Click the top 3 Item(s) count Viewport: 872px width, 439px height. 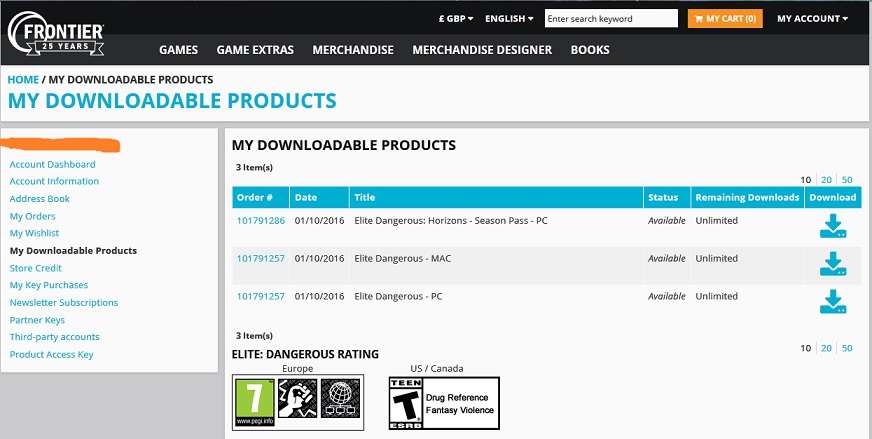[254, 167]
